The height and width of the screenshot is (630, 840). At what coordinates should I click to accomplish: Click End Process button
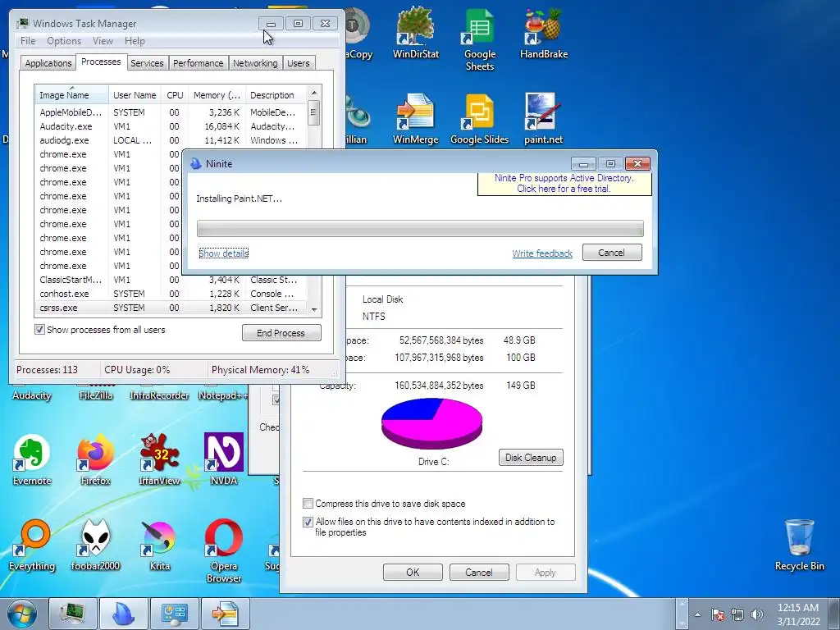281,333
